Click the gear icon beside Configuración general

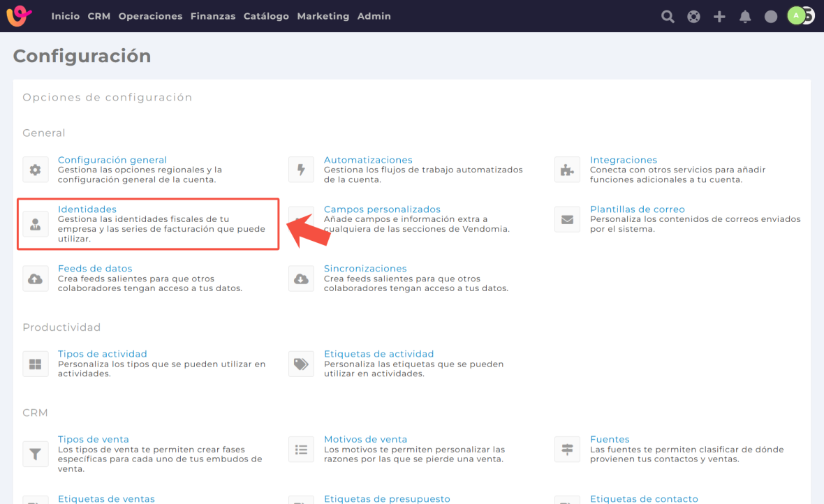coord(36,170)
